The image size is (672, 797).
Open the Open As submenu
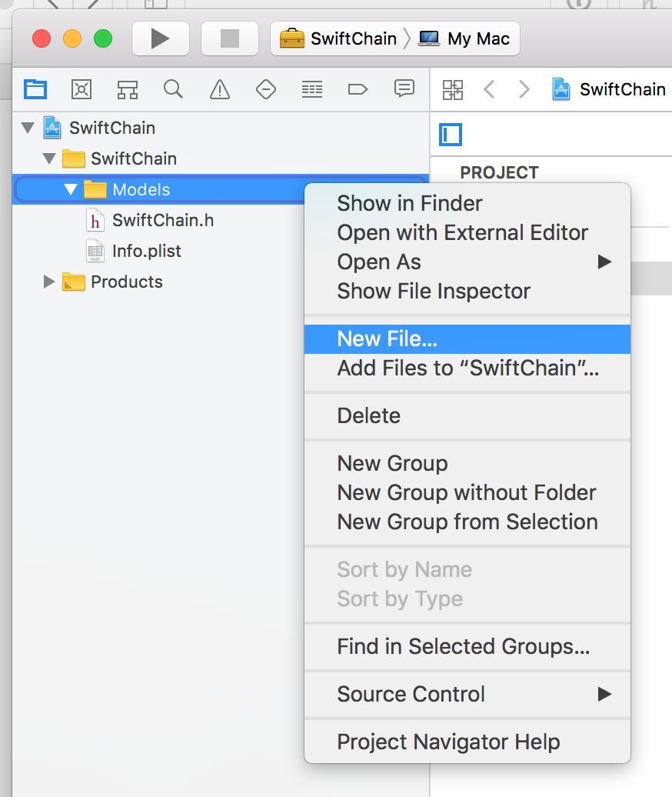click(467, 262)
